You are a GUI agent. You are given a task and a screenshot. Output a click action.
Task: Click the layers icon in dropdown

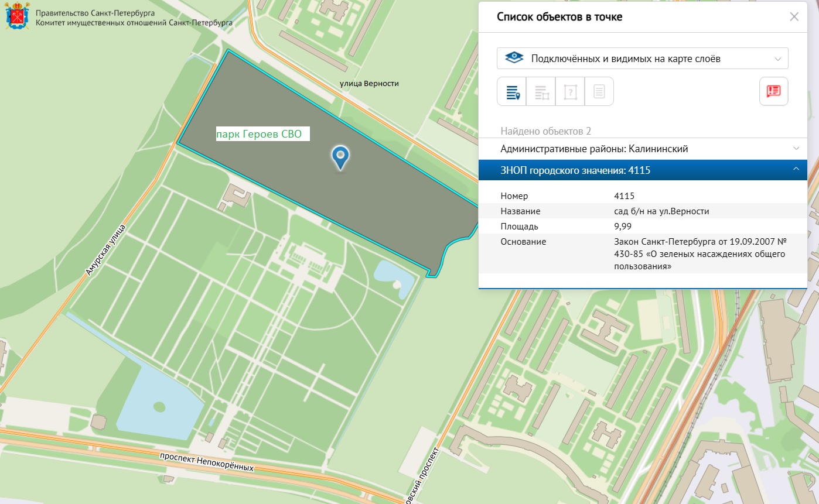(x=514, y=59)
